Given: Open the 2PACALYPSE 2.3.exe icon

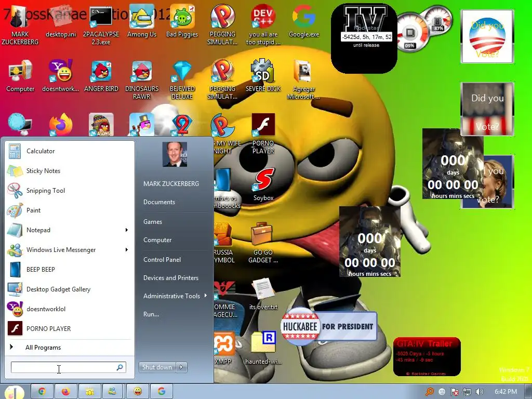Looking at the screenshot, I should [101, 25].
